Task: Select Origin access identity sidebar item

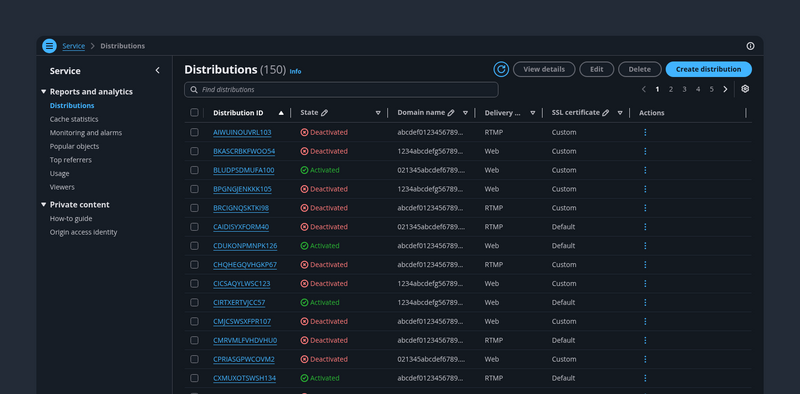Action: [83, 232]
